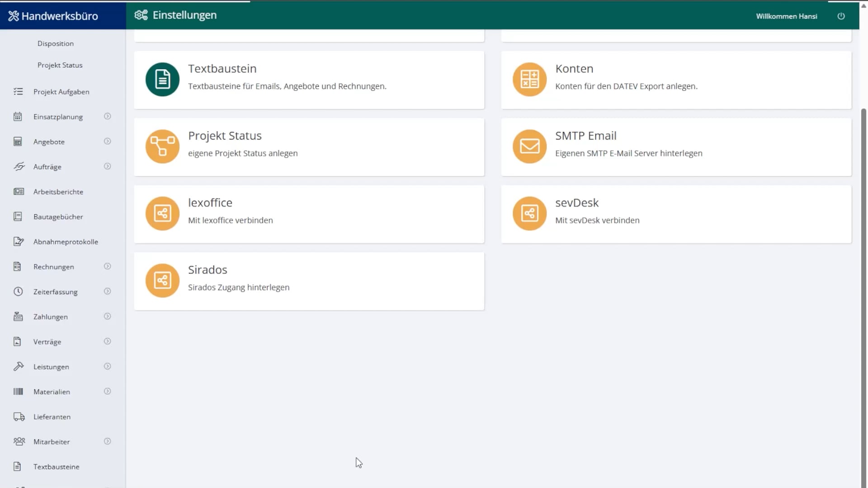Click the Textbaustein document icon
Image resolution: width=868 pixels, height=488 pixels.
(x=162, y=80)
